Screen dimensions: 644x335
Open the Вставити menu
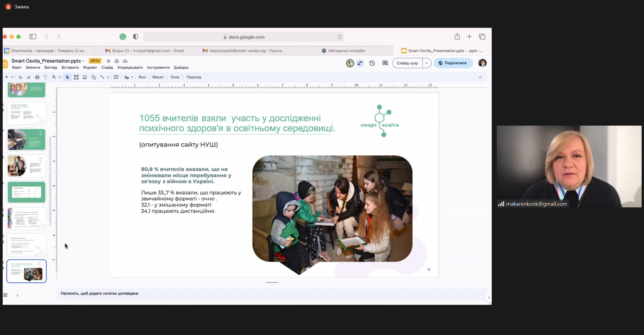[70, 68]
